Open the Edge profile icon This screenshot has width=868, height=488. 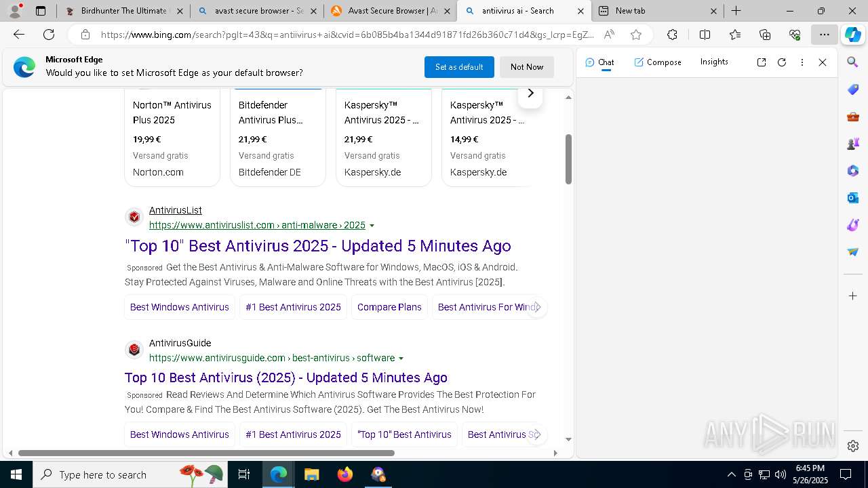14,11
